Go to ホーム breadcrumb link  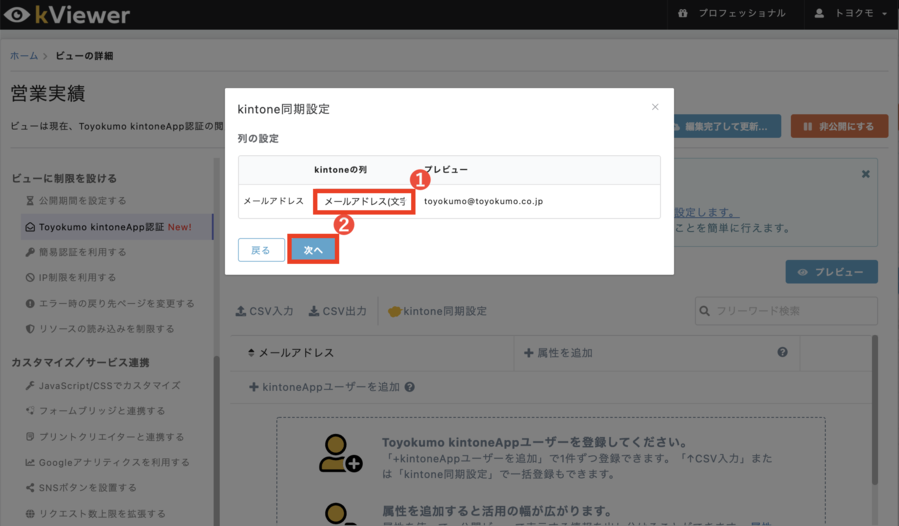(24, 56)
